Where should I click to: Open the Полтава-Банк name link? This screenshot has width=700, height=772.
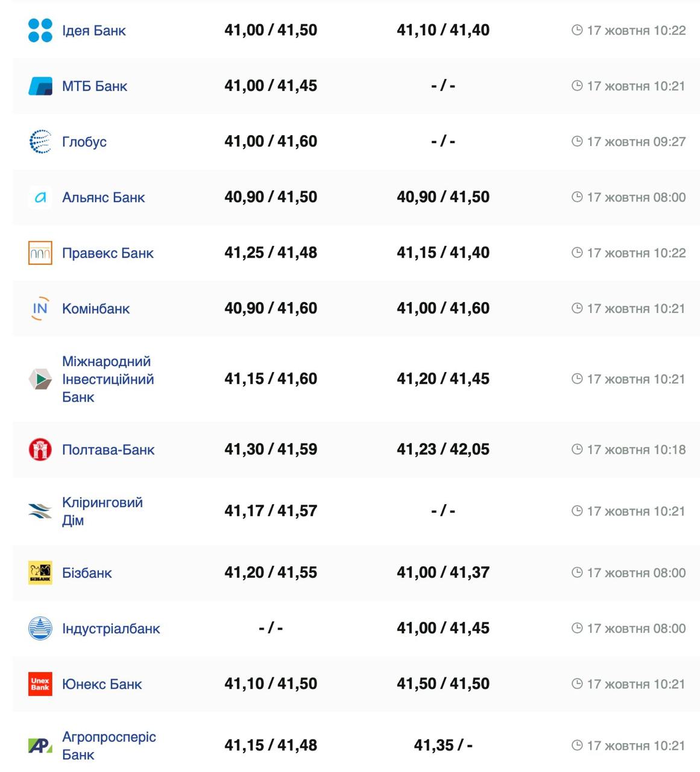pos(108,450)
